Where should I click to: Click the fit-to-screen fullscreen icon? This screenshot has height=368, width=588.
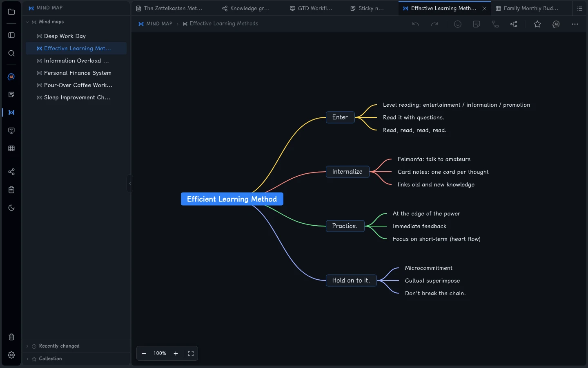click(x=191, y=354)
